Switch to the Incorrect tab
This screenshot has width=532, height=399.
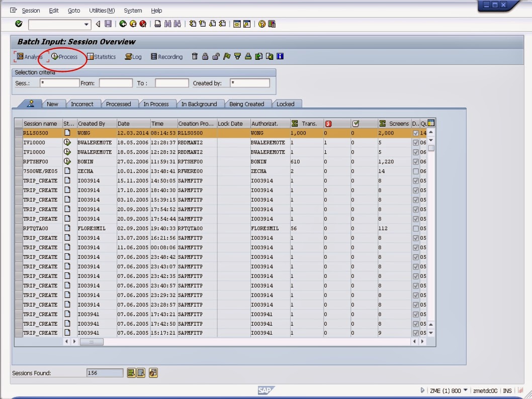[83, 104]
